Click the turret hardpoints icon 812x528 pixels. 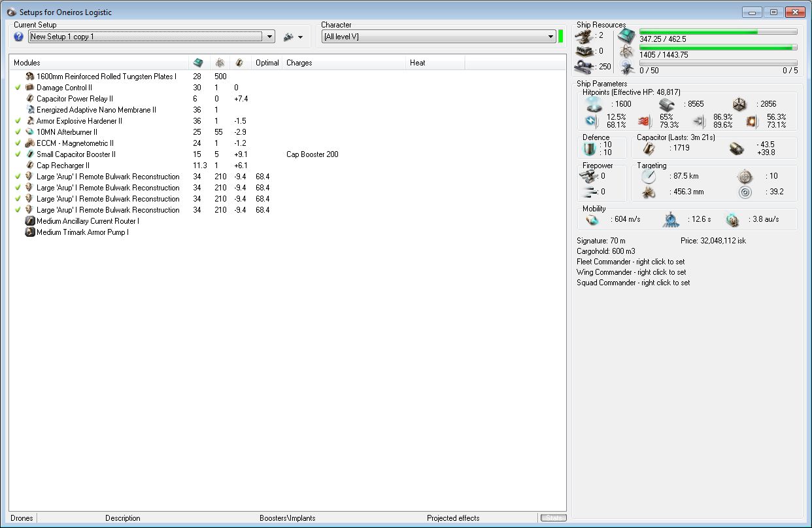pos(584,36)
